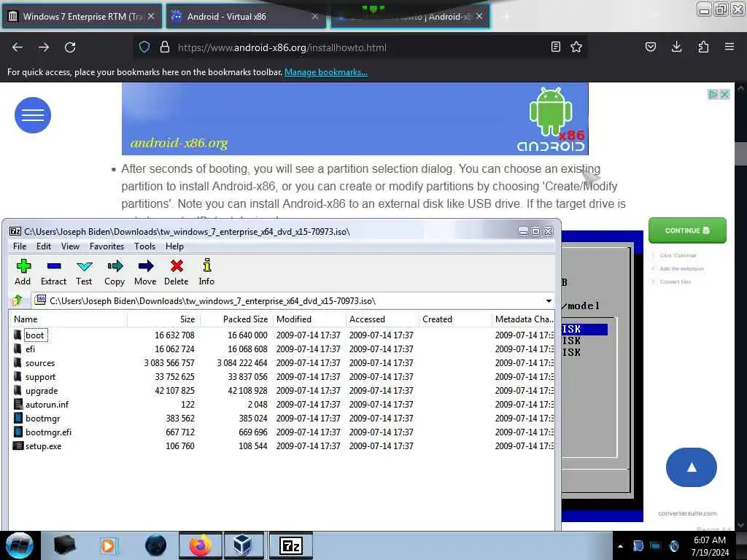
Task: Click the Move toolbar icon
Action: coord(145,272)
